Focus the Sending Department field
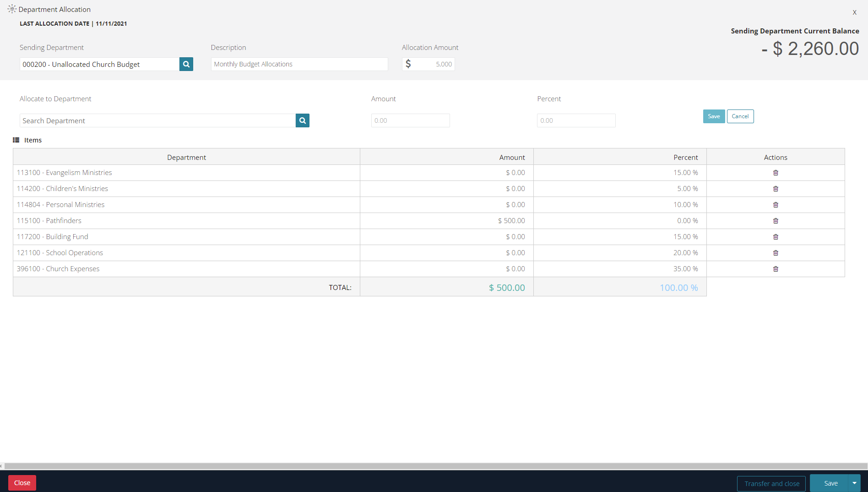868x492 pixels. (x=99, y=64)
